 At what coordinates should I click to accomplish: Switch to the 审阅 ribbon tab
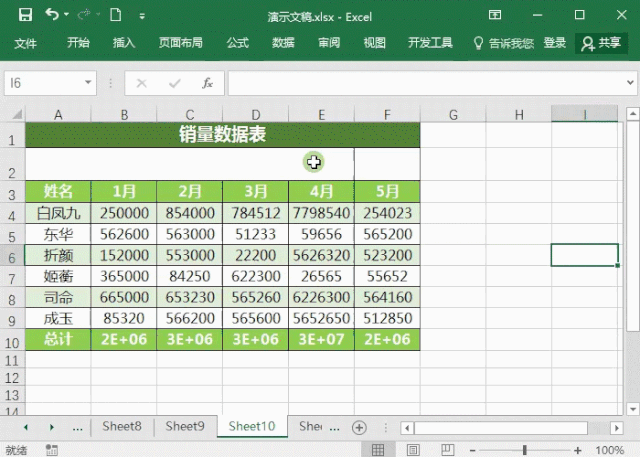point(329,43)
